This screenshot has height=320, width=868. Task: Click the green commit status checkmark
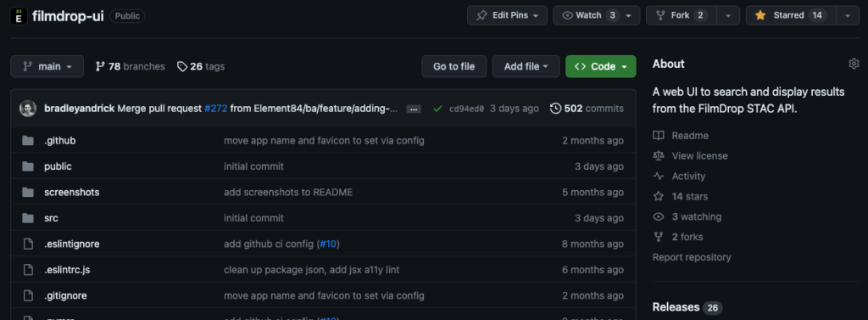pyautogui.click(x=438, y=109)
